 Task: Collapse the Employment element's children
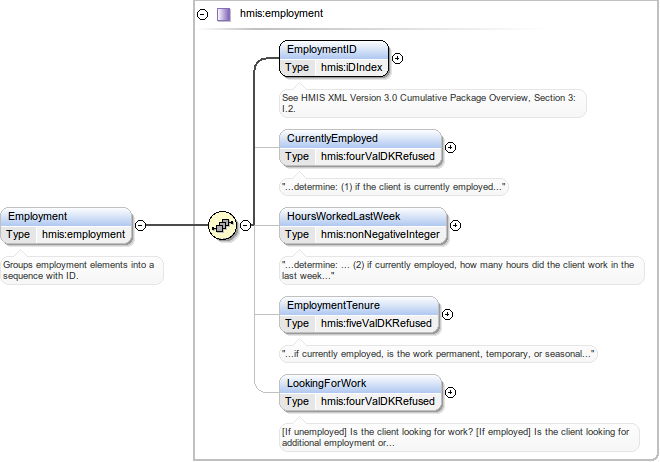click(140, 225)
